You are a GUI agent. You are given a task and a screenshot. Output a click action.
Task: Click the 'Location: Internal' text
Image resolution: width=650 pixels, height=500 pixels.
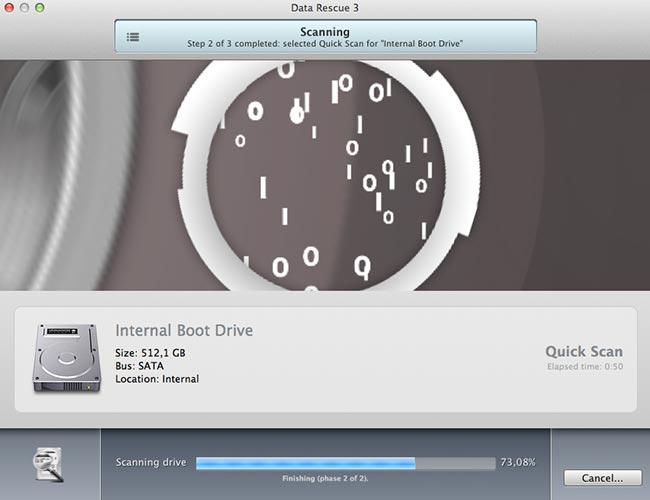157,379
